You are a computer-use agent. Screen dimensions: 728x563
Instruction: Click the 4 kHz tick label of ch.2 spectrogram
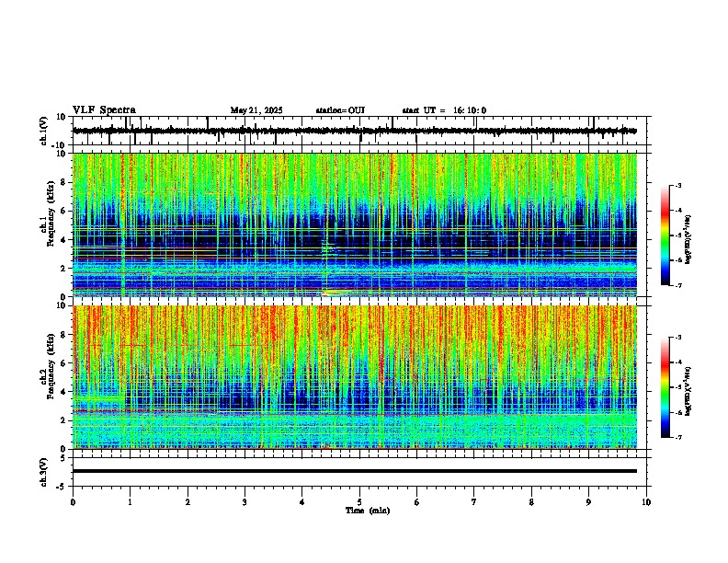coord(64,392)
